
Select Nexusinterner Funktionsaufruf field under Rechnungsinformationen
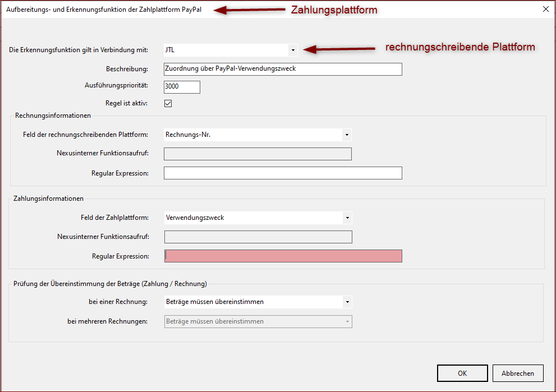(x=258, y=154)
